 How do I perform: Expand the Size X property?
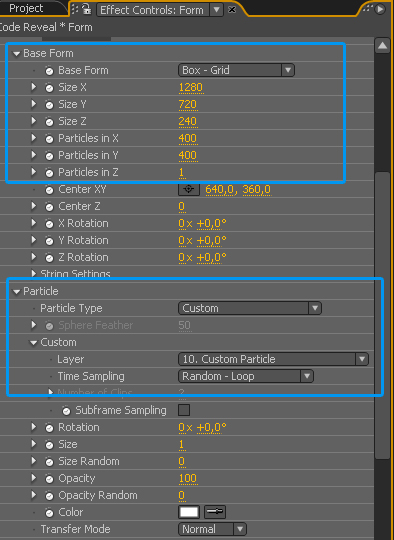(33, 87)
